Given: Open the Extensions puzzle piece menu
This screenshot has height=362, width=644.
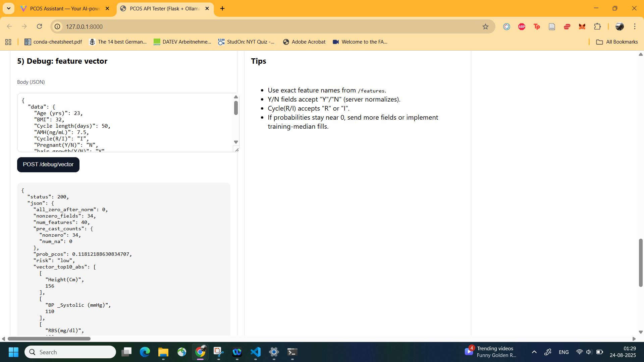Looking at the screenshot, I should pyautogui.click(x=597, y=26).
